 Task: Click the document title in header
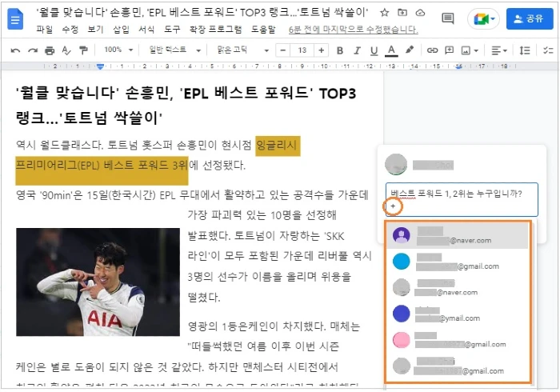click(x=202, y=13)
